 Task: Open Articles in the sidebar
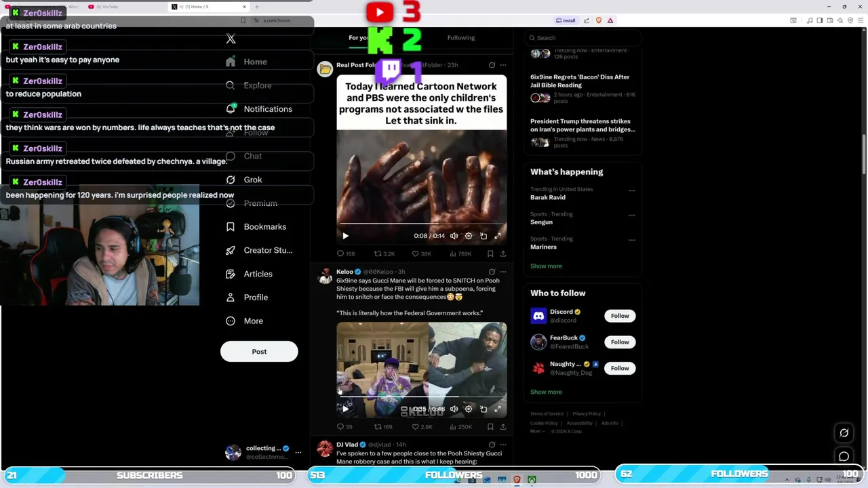[x=249, y=274]
